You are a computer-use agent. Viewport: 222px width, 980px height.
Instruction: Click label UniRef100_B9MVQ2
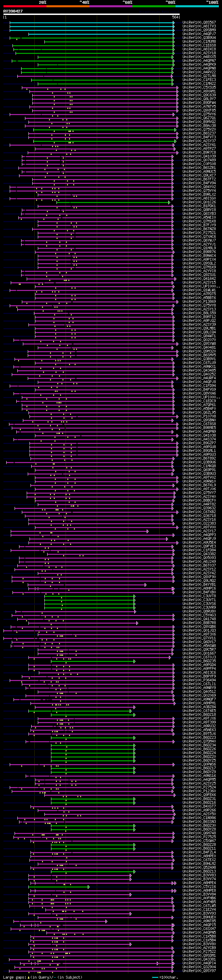pos(199,122)
